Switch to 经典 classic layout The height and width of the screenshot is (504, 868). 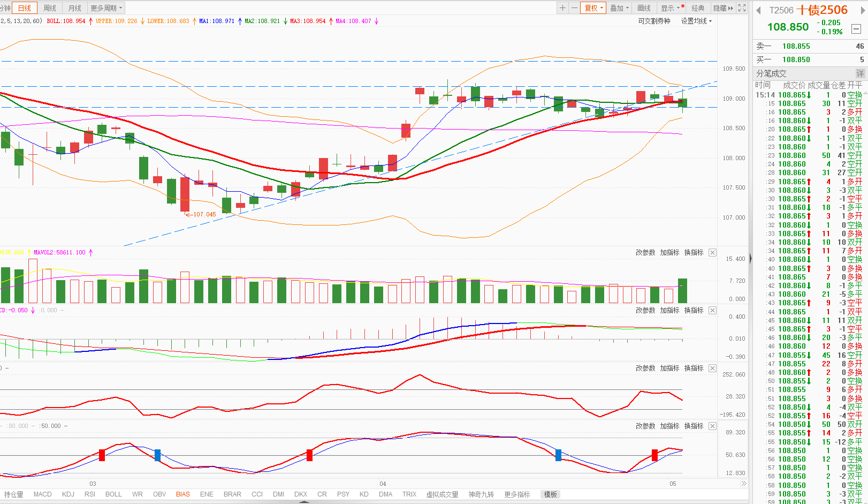[698, 8]
